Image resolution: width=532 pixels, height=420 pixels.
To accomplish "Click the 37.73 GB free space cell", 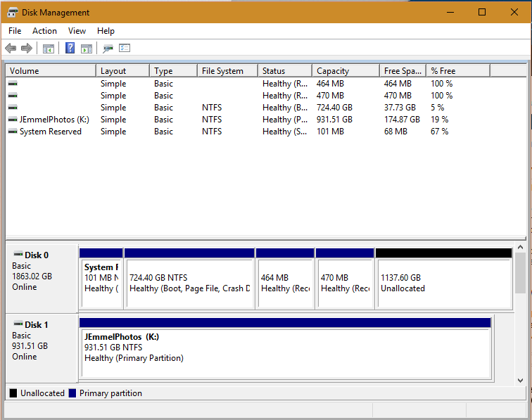I will click(400, 108).
